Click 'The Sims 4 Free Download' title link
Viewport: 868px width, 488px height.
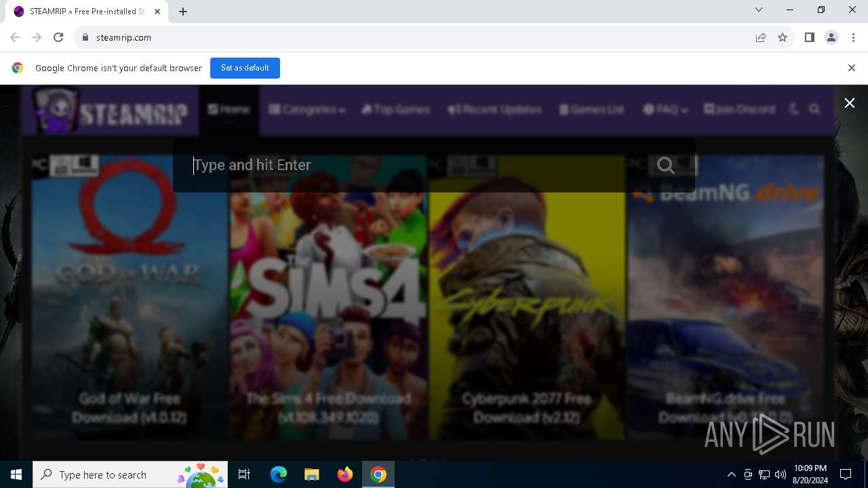tap(328, 408)
